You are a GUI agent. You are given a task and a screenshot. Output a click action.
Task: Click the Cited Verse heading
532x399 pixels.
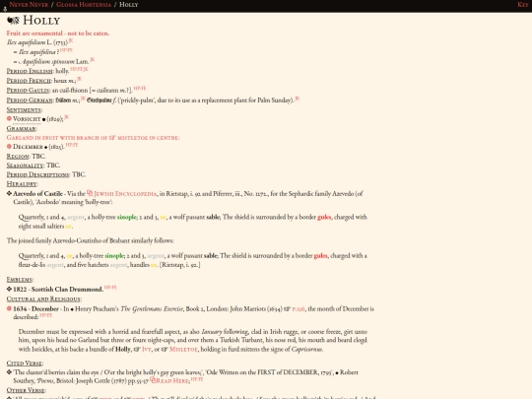pos(25,363)
